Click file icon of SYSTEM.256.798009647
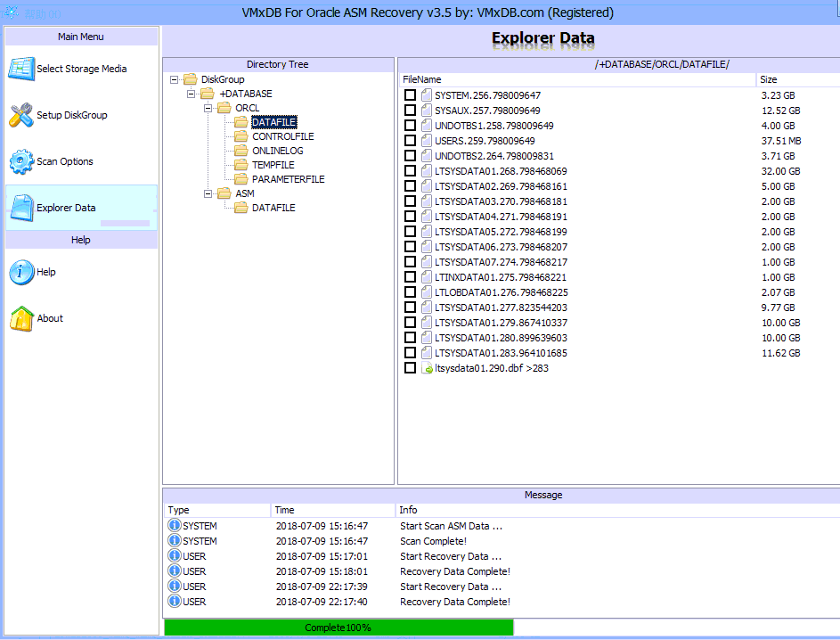This screenshot has height=640, width=840. pyautogui.click(x=427, y=95)
